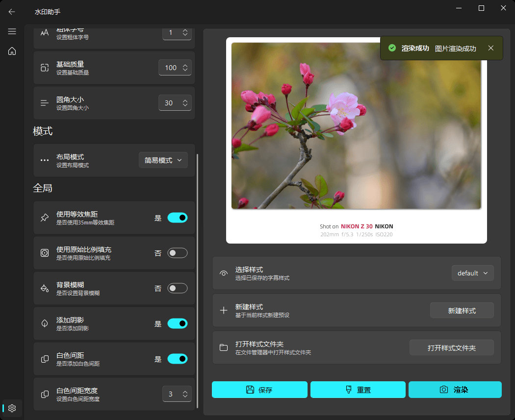The width and height of the screenshot is (515, 420).
Task: Click the folder icon beside 打开样式文件夹
Action: click(224, 347)
